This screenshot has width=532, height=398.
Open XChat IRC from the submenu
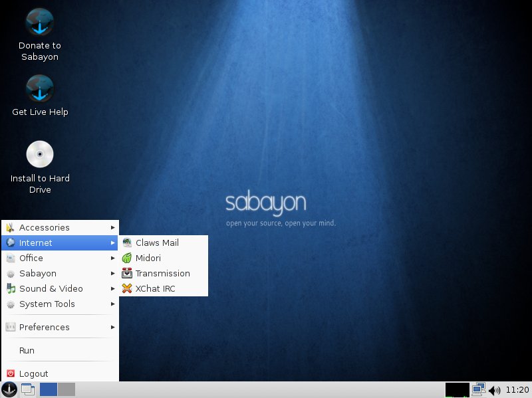(x=155, y=288)
